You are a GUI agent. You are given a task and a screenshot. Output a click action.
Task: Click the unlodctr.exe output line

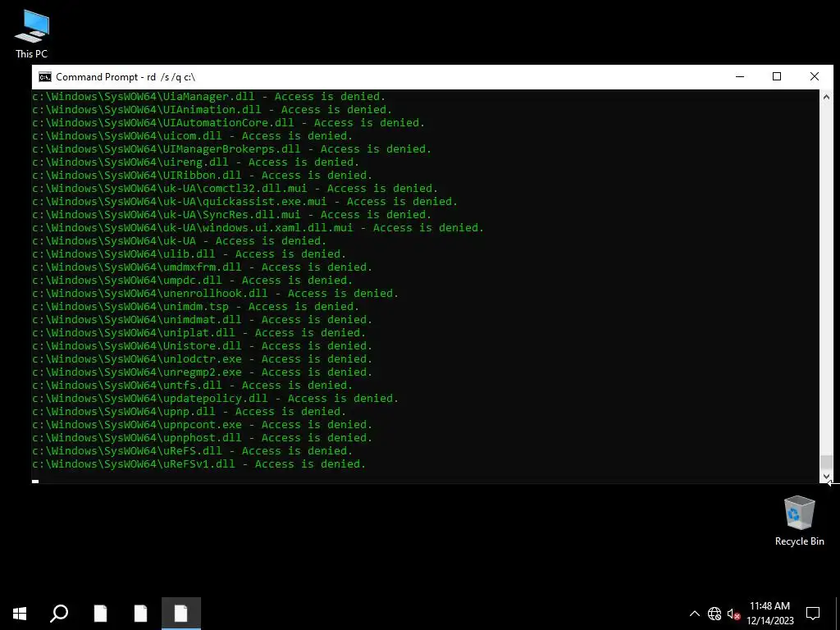(x=203, y=359)
